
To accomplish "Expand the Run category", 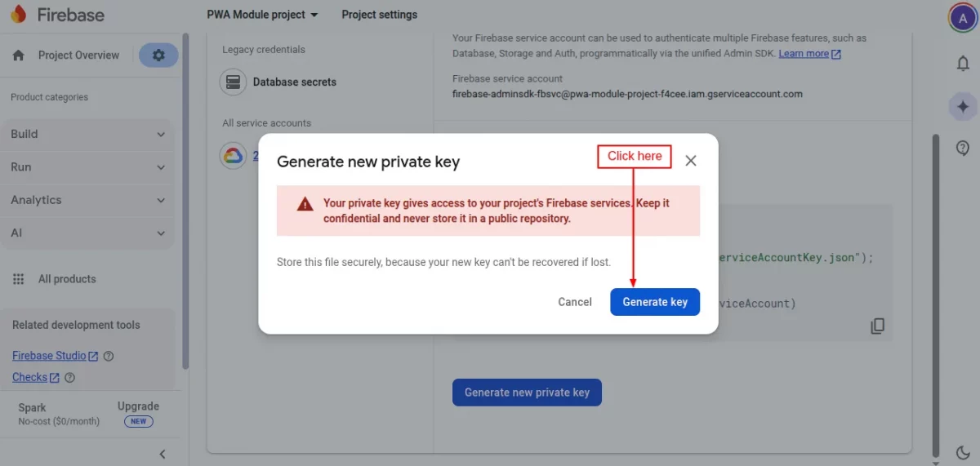I will (x=88, y=167).
